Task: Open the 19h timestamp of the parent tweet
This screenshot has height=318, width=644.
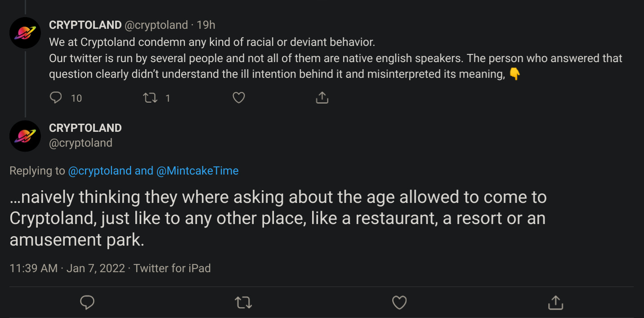Action: 206,25
